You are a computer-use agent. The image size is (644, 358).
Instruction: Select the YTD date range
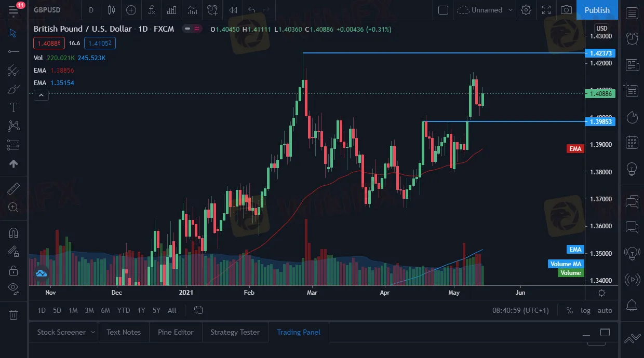coord(124,310)
